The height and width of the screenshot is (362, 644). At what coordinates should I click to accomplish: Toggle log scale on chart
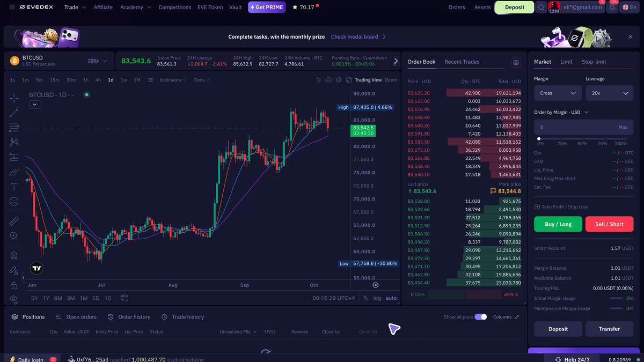pyautogui.click(x=377, y=298)
